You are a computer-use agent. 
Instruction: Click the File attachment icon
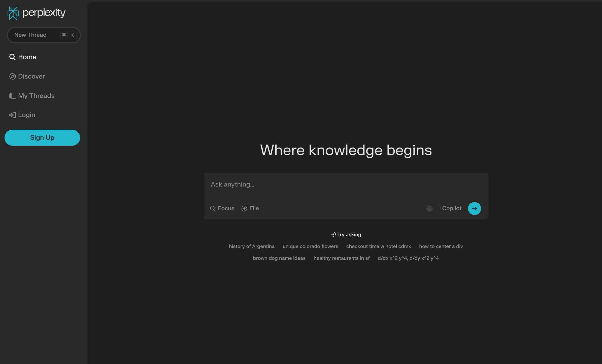(244, 208)
